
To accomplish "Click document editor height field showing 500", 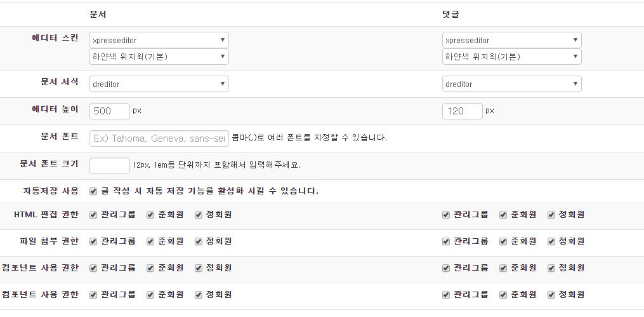I will 110,111.
